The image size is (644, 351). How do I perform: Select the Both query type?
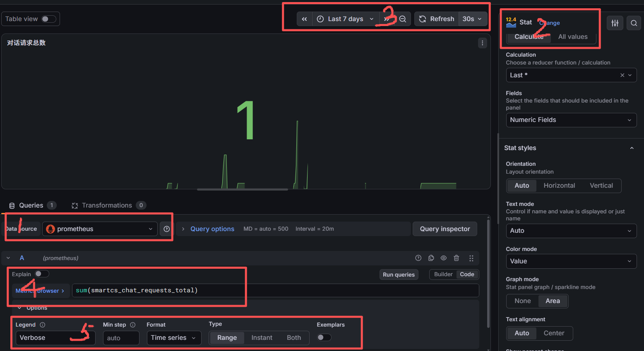(x=294, y=338)
